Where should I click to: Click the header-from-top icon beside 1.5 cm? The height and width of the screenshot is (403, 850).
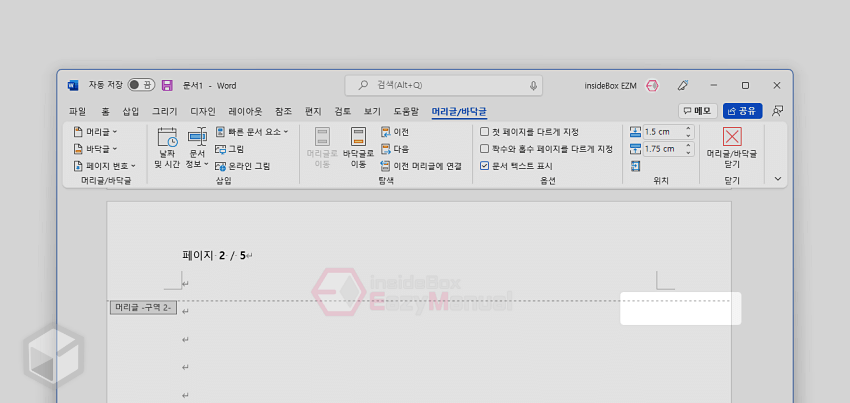point(635,132)
